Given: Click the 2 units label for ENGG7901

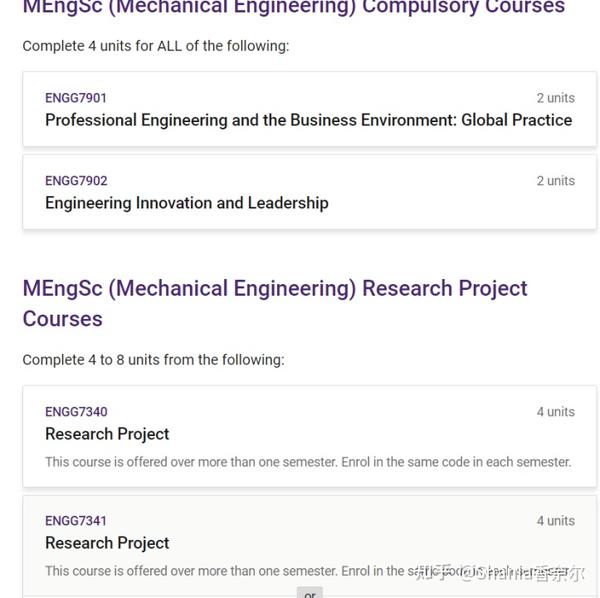Looking at the screenshot, I should point(556,98).
